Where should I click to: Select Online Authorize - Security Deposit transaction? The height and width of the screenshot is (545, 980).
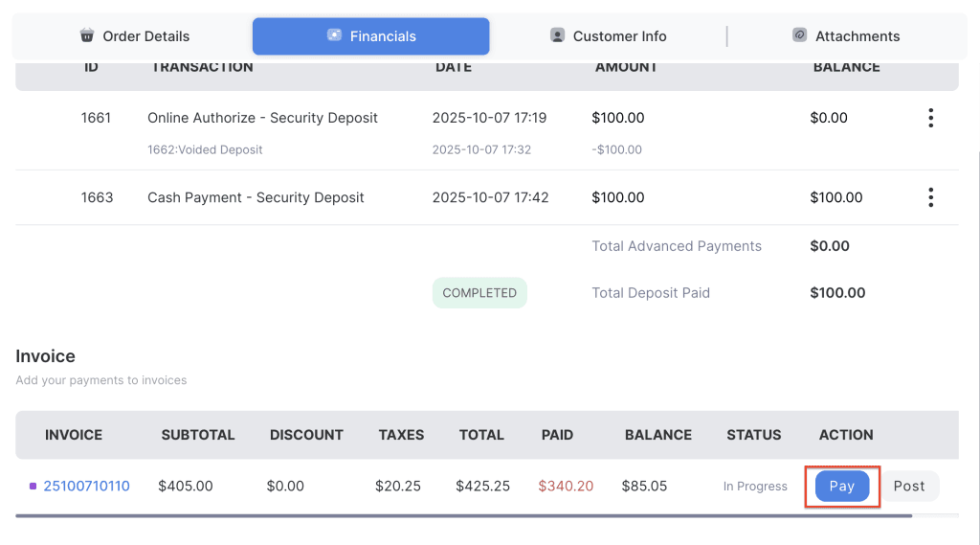[x=262, y=118]
